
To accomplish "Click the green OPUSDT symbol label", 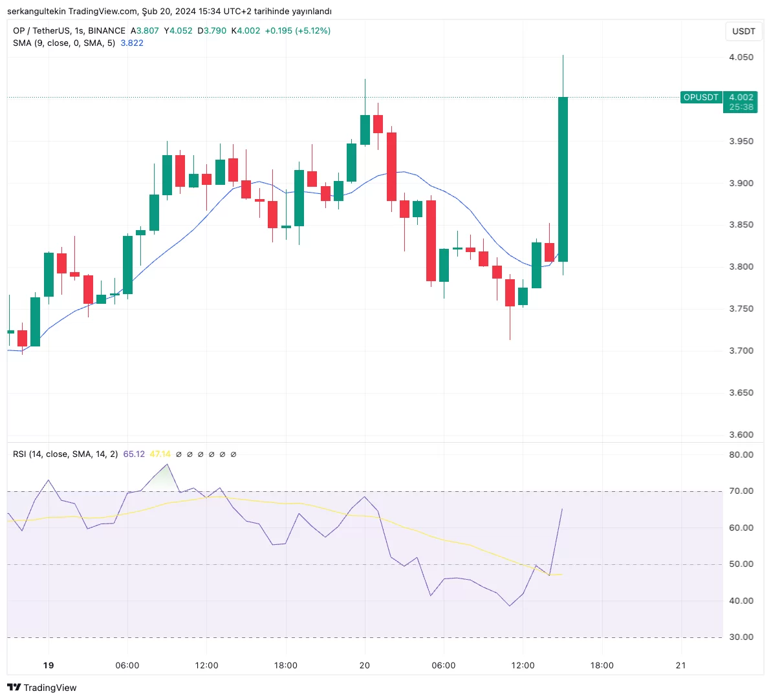I will tap(701, 98).
